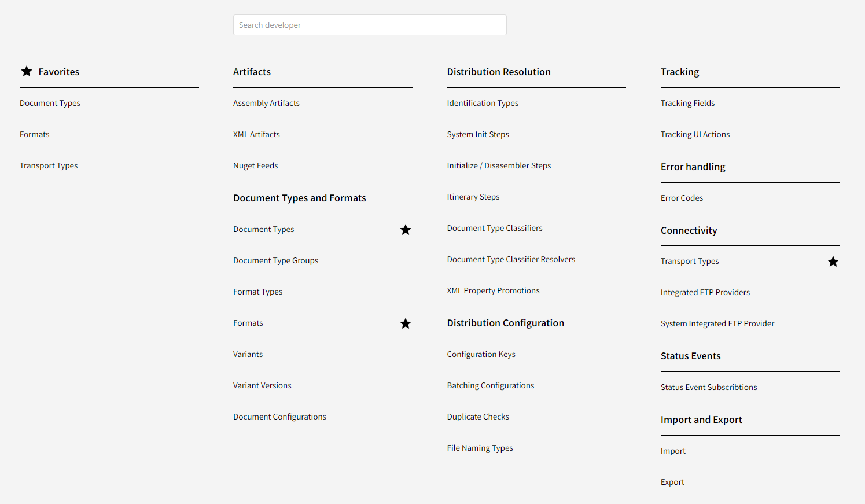Screen dimensions: 865x504
Task: Open Status Event Subscribtions
Action: (x=708, y=387)
